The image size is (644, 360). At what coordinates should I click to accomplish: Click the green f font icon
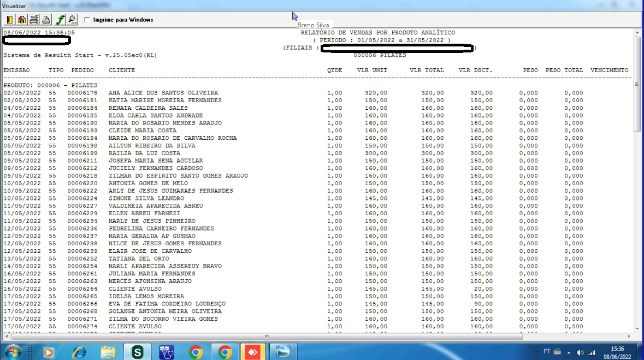tap(60, 19)
